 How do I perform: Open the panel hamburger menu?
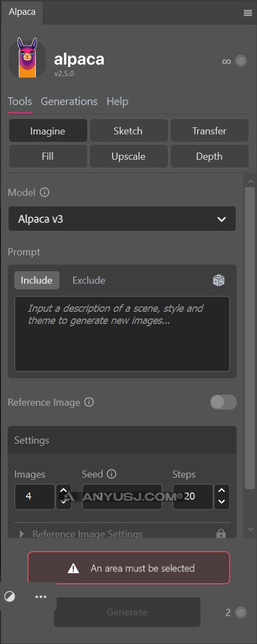(248, 13)
